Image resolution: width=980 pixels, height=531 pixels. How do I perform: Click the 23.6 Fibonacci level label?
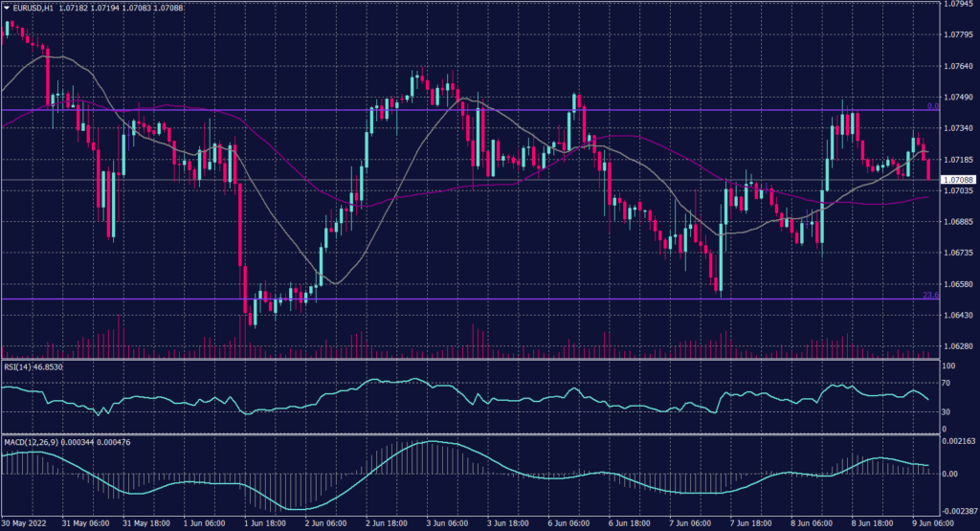930,295
